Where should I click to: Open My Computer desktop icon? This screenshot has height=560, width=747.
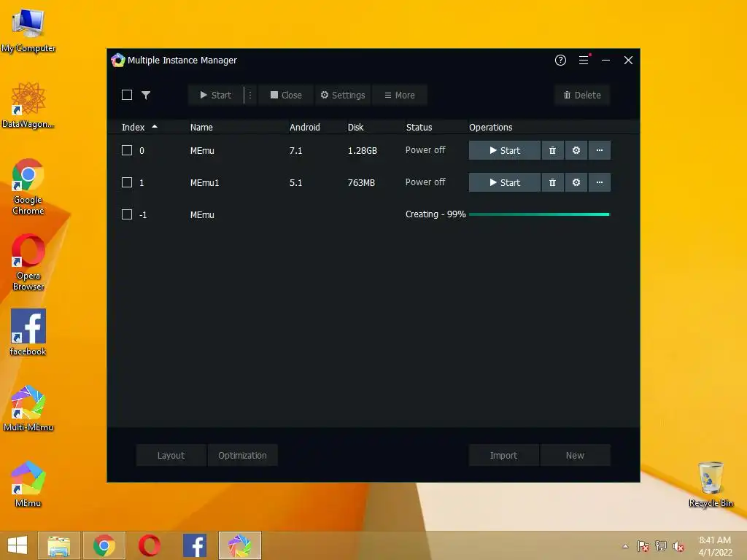coord(28,31)
